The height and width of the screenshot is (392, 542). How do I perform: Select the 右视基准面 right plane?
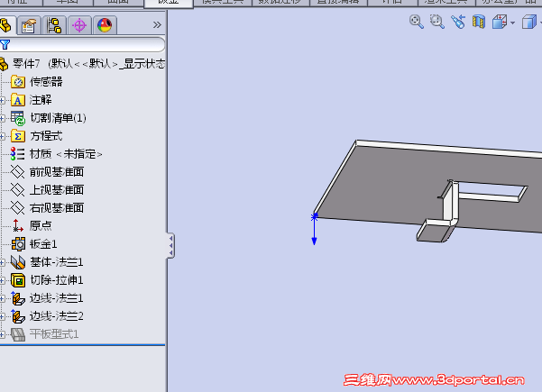point(48,207)
